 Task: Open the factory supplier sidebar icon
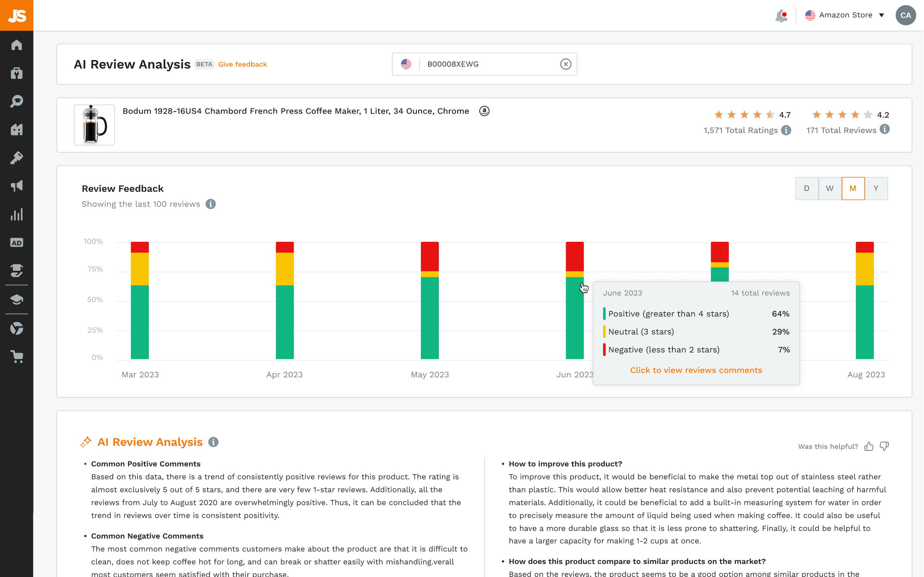17,129
